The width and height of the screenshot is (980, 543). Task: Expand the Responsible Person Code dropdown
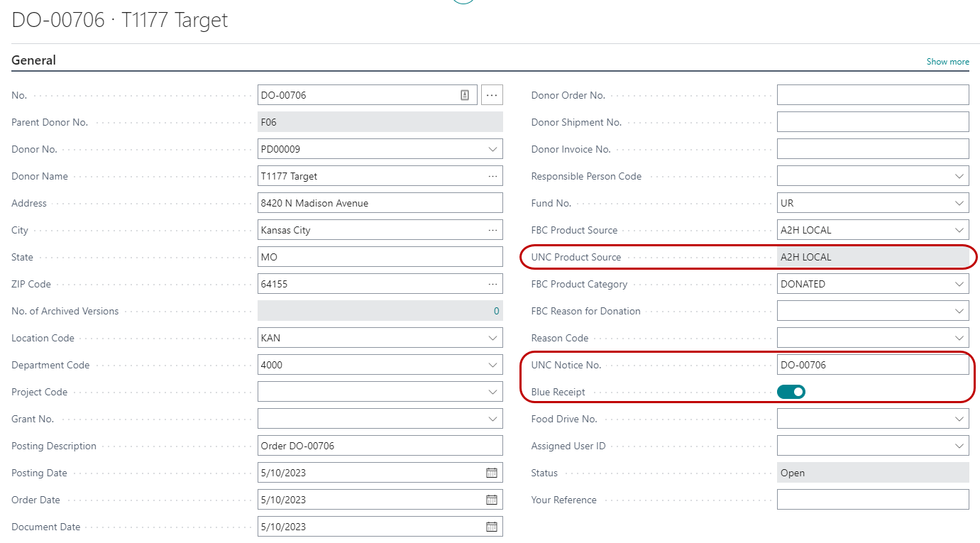coord(959,176)
